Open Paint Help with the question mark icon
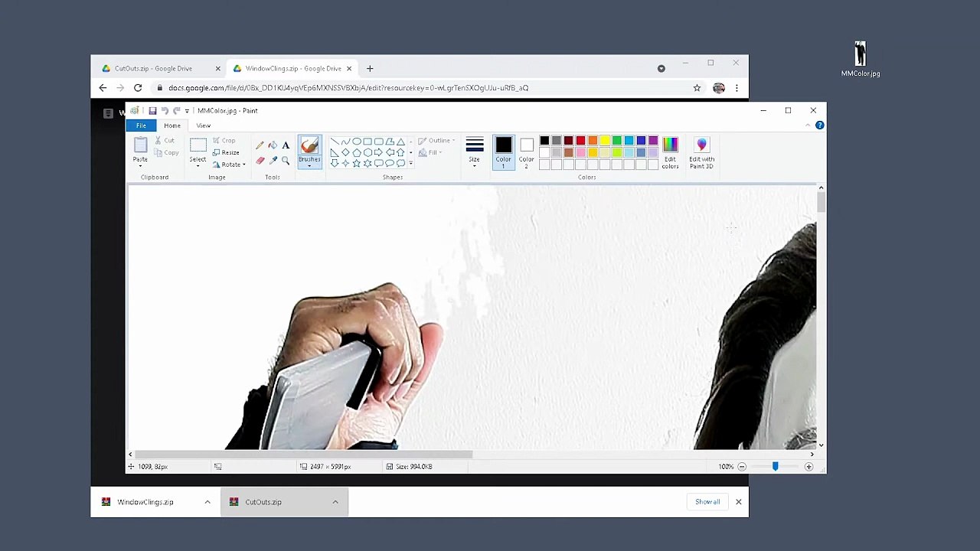 tap(819, 126)
